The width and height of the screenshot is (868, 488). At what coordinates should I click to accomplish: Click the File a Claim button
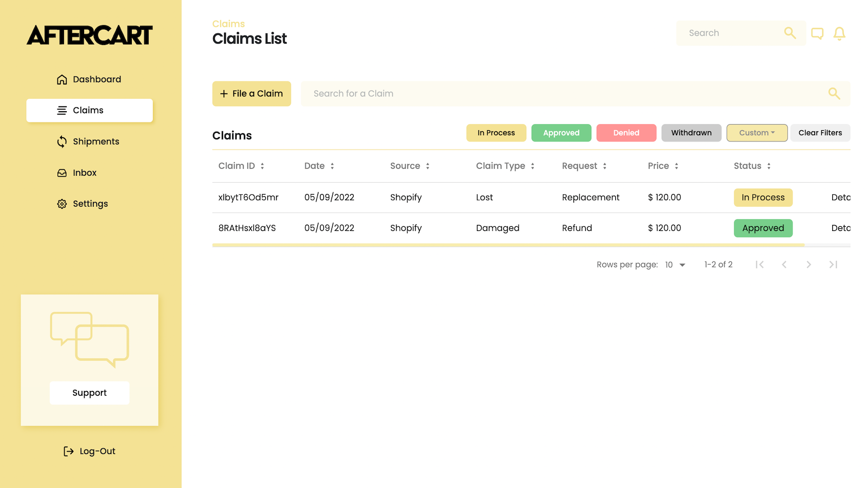coord(251,93)
